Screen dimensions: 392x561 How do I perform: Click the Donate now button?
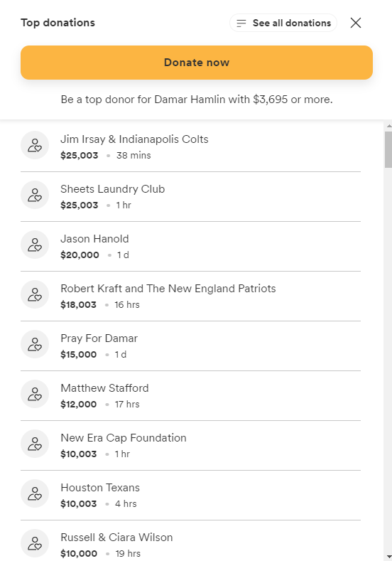point(197,63)
